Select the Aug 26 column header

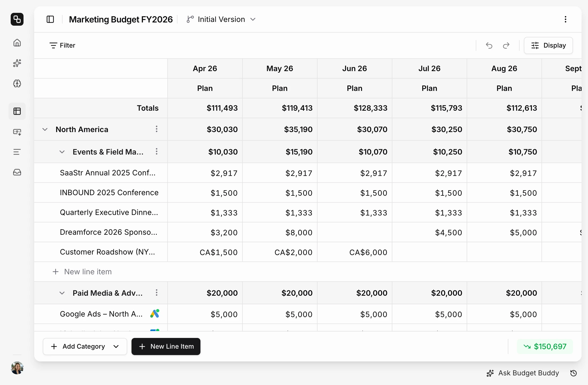click(x=504, y=68)
